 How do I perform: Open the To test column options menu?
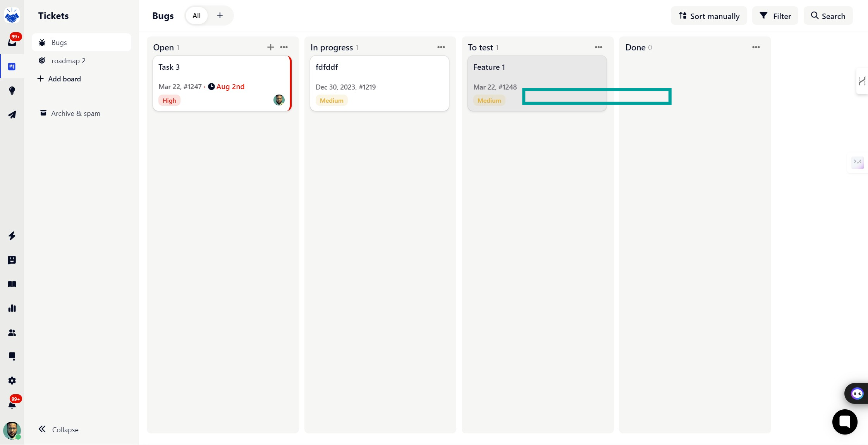[x=598, y=47]
